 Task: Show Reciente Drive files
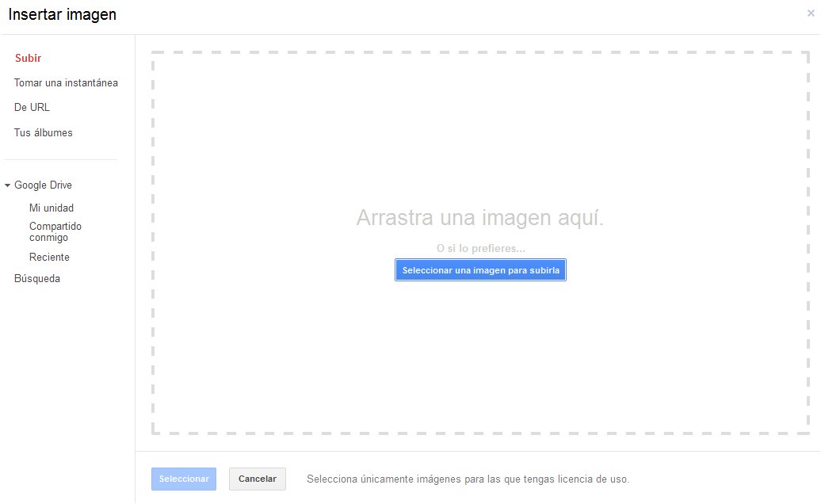click(x=49, y=257)
